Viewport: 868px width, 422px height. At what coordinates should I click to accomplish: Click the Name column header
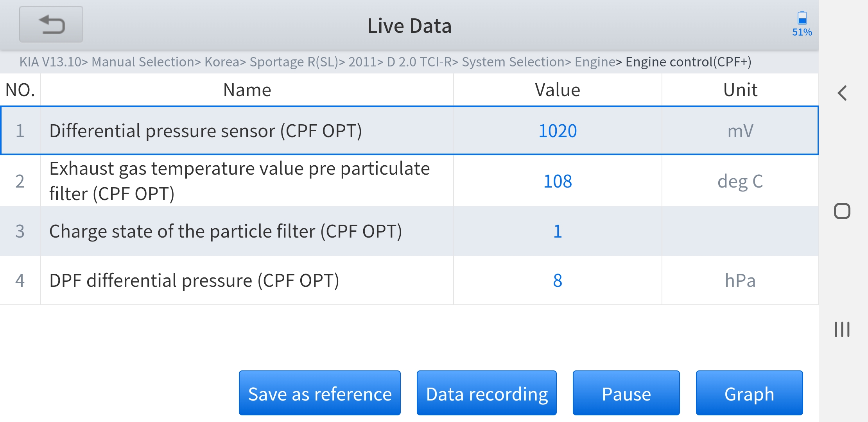pos(247,90)
